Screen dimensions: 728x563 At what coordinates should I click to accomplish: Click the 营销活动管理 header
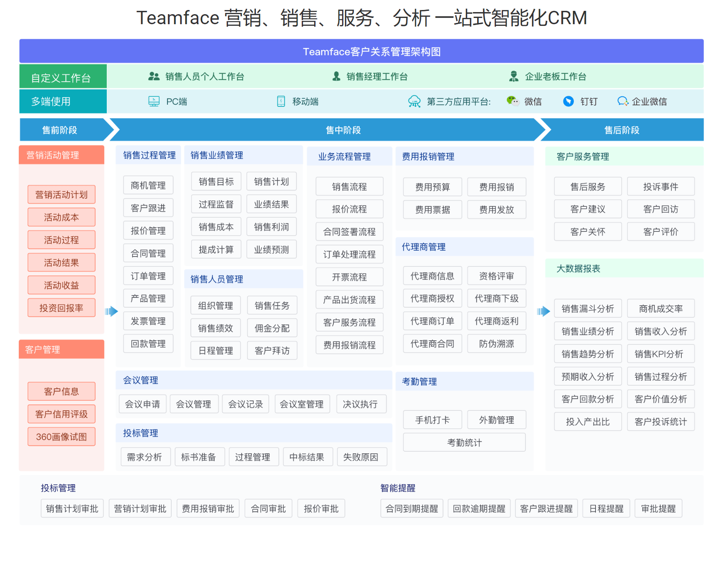tap(62, 155)
